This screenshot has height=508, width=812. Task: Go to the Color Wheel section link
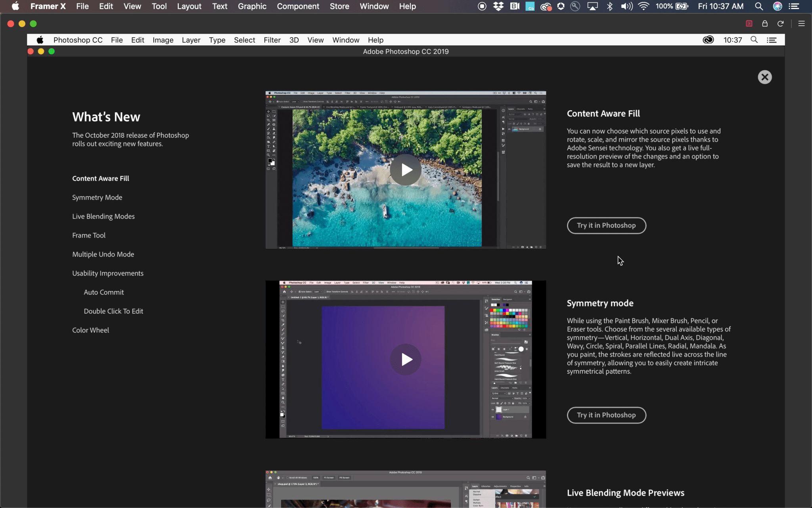[90, 330]
